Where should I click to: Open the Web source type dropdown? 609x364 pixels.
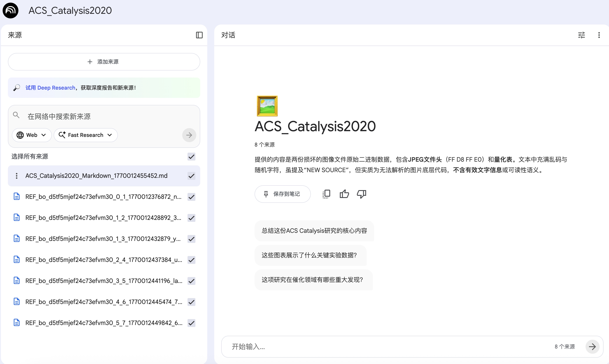[x=32, y=135]
